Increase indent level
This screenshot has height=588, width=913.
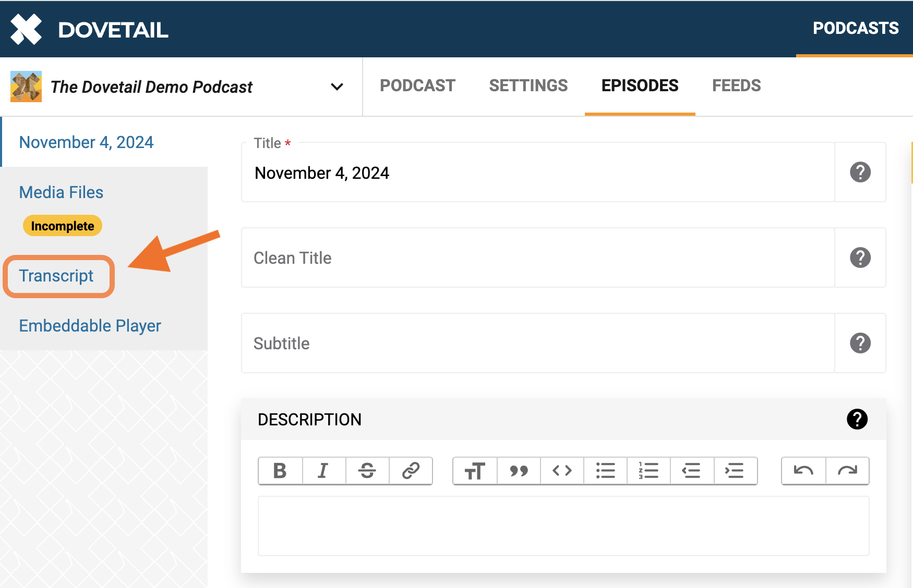point(735,471)
